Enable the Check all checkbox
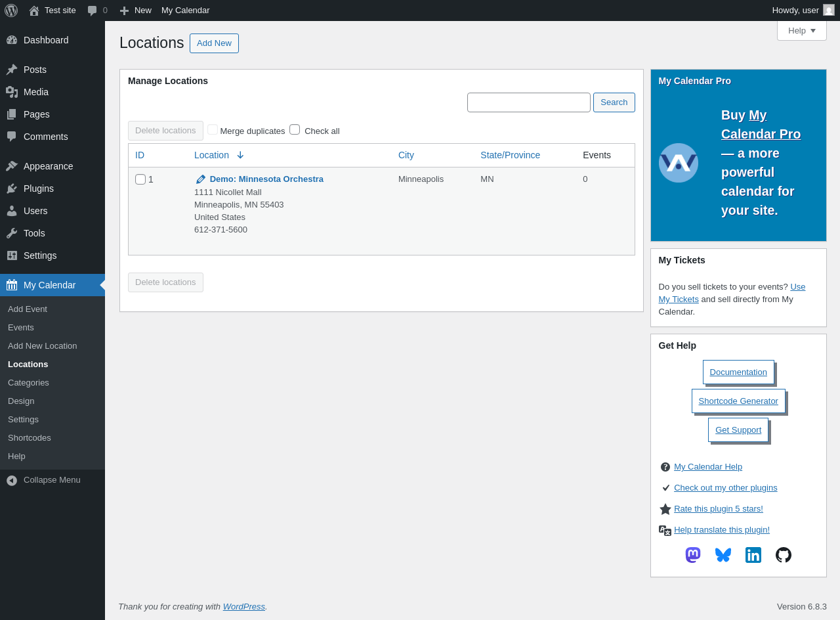The image size is (840, 620). (295, 129)
